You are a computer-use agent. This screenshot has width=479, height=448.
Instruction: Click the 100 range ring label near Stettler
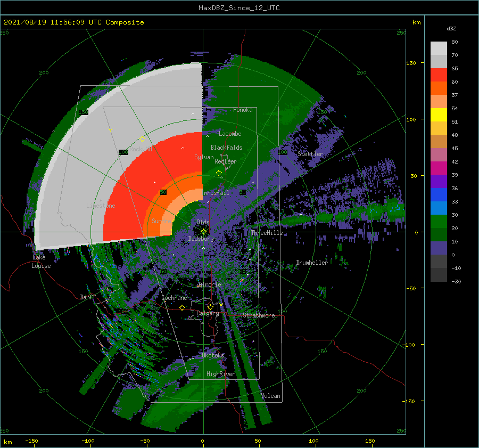(x=283, y=152)
